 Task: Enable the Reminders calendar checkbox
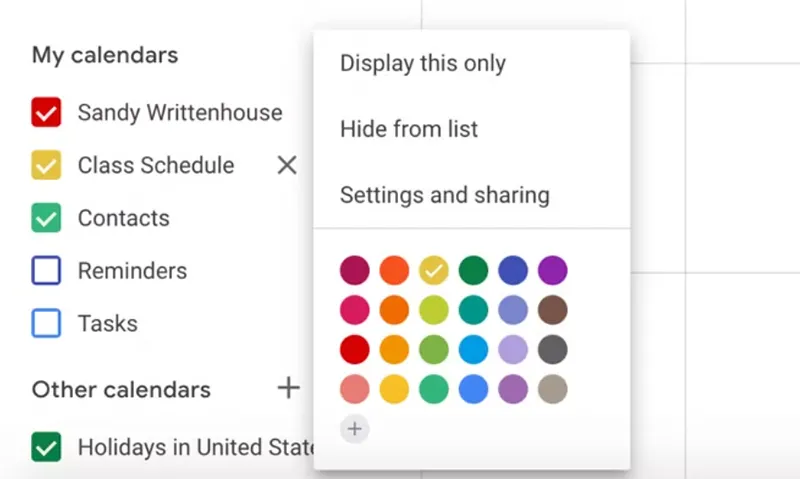[x=47, y=271]
